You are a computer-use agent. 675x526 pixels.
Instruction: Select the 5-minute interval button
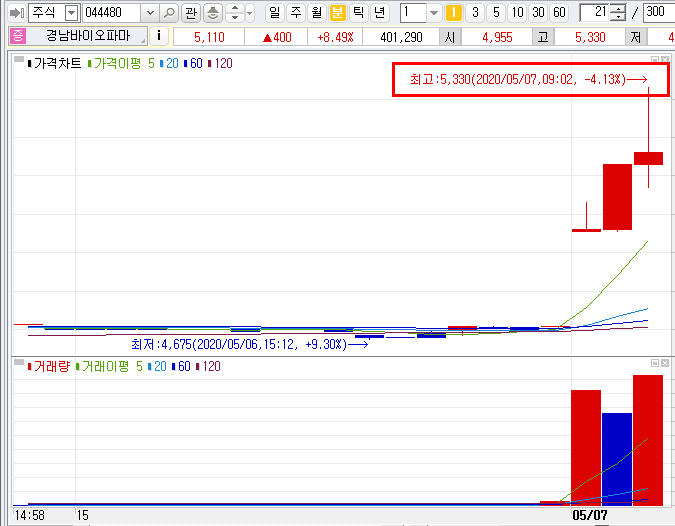point(496,13)
